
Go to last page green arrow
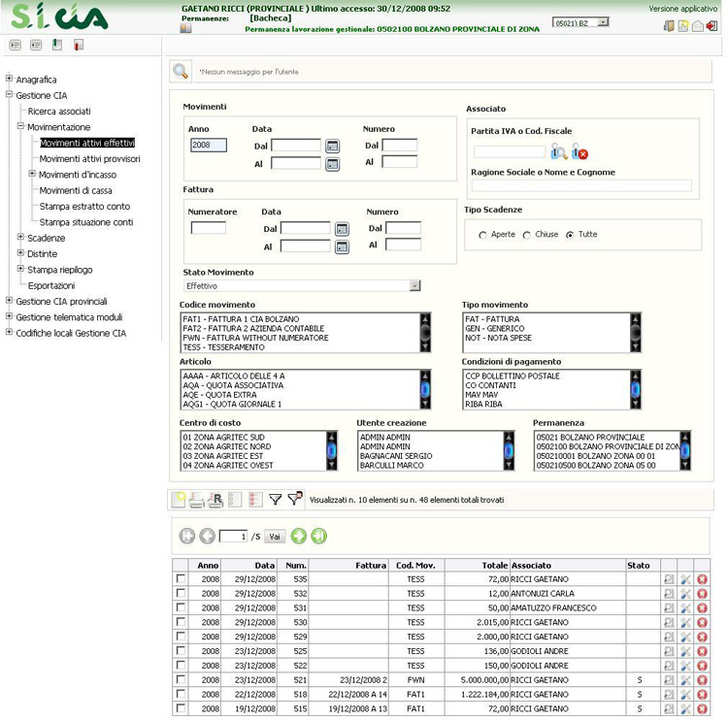click(x=319, y=537)
